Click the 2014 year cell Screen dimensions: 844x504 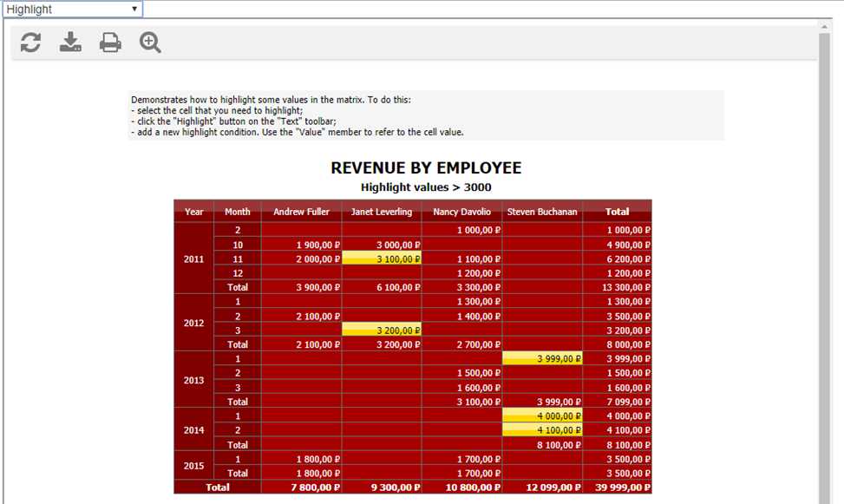(x=193, y=429)
